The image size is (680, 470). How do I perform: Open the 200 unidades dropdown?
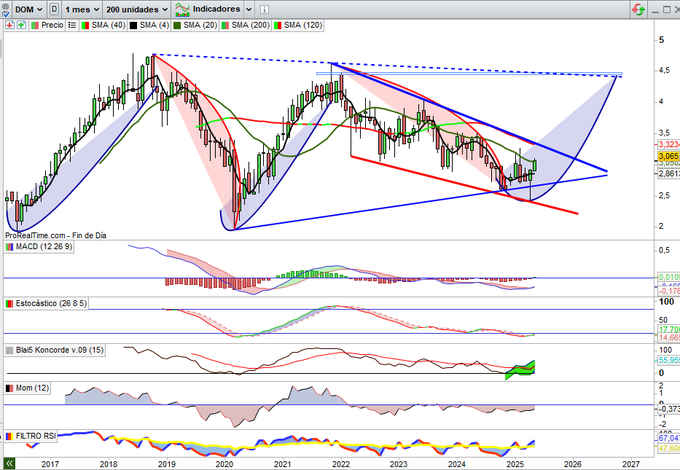137,9
